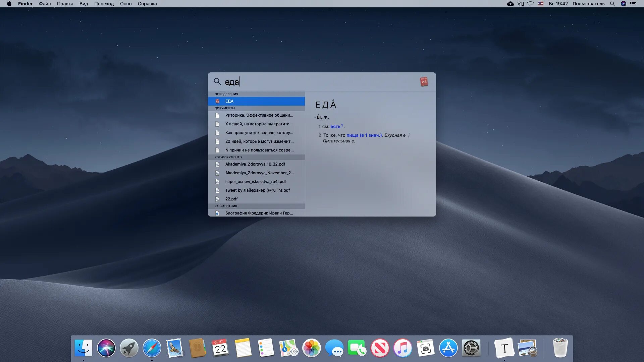Image resolution: width=644 pixels, height=362 pixels.
Task: Open the App Store icon
Action: 448,348
